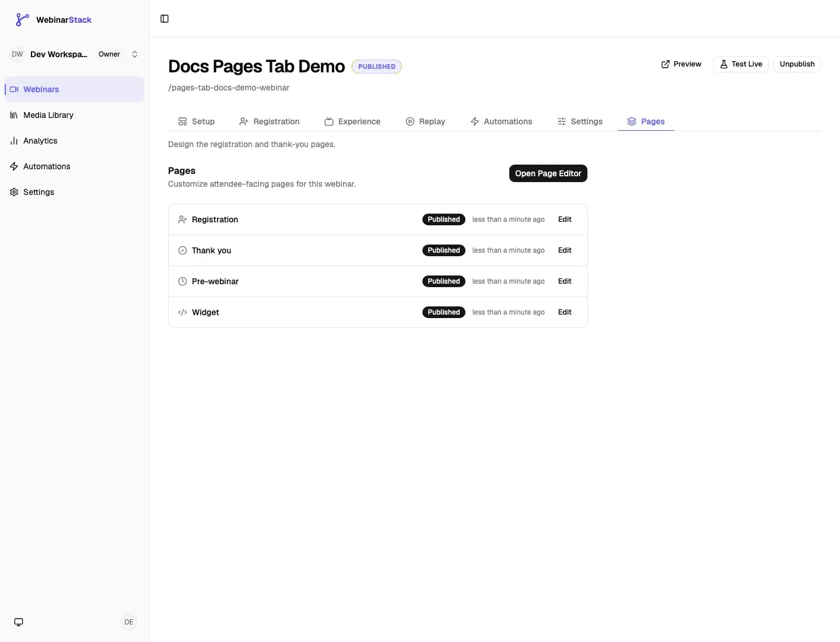Image resolution: width=840 pixels, height=642 pixels.
Task: Open Analytics in the sidebar
Action: [x=74, y=141]
